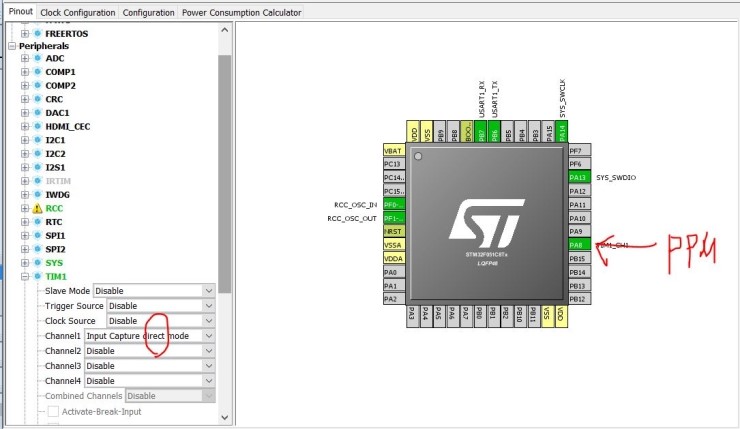
Task: Open the Clock Source dropdown
Action: tap(161, 321)
